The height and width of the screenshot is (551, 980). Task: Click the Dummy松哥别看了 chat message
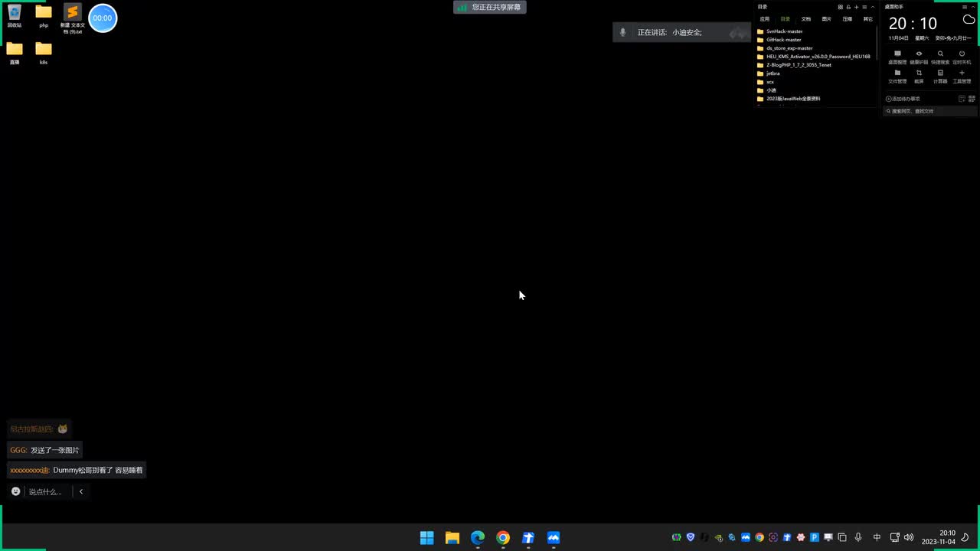(x=77, y=470)
